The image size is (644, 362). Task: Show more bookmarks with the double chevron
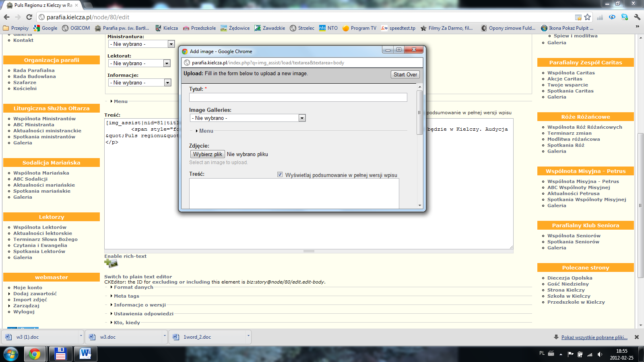click(x=637, y=27)
